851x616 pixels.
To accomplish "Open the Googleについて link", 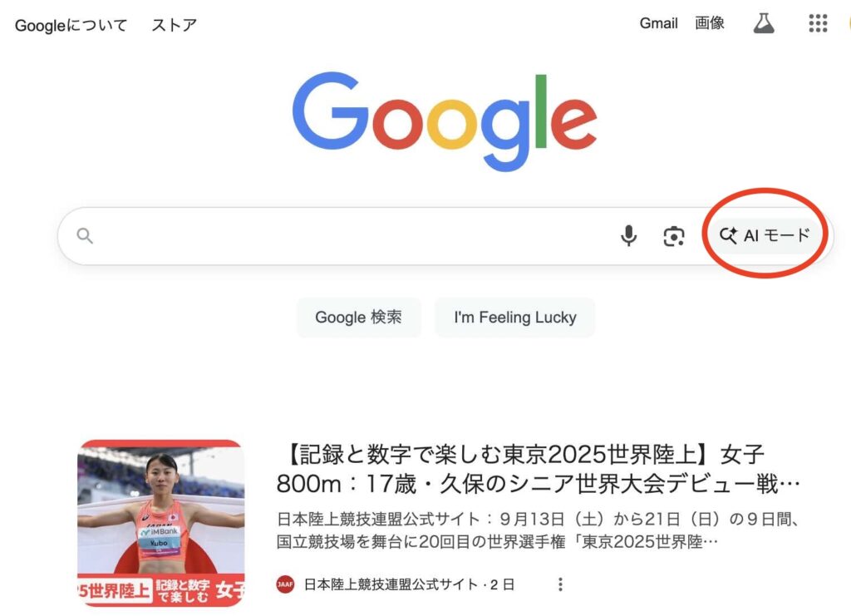I will click(x=71, y=25).
